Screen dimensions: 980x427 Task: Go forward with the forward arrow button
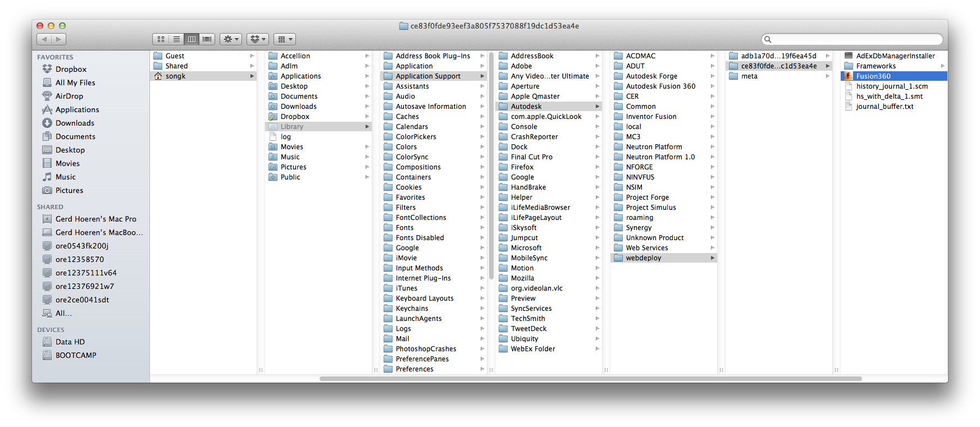click(x=59, y=39)
